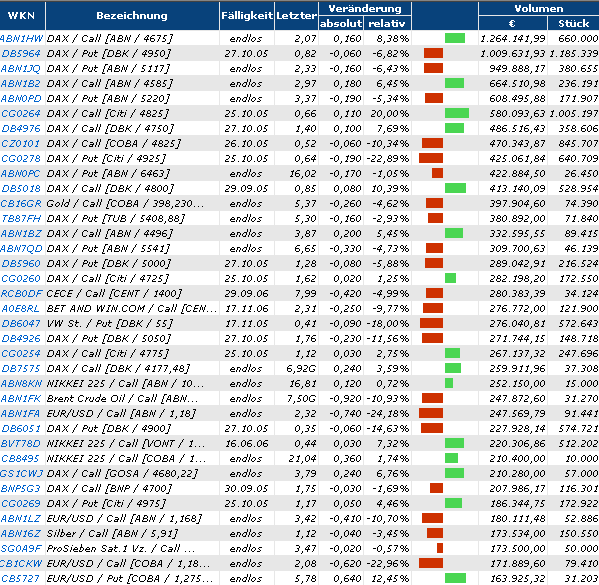The height and width of the screenshot is (585, 599).
Task: Sort by the Bezeichnung column header
Action: [x=132, y=16]
